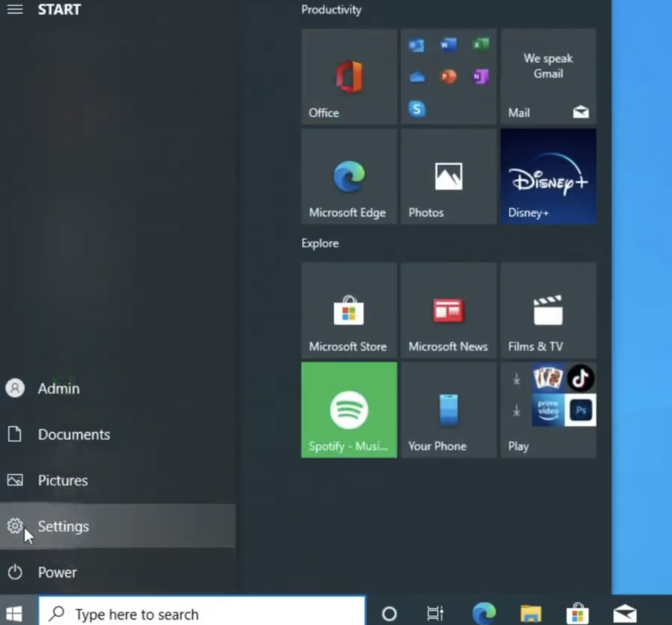Open the Microsoft News tile
The height and width of the screenshot is (625, 672).
point(448,311)
